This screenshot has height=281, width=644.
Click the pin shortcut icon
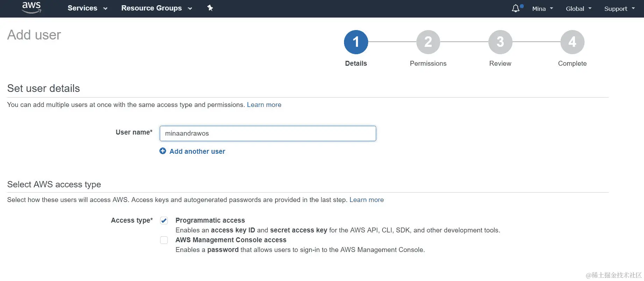click(x=210, y=8)
